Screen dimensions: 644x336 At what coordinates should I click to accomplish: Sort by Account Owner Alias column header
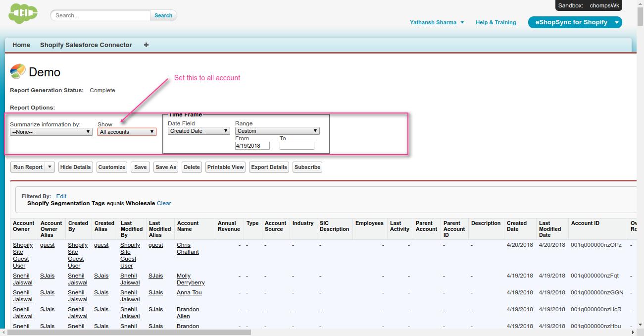pos(51,229)
